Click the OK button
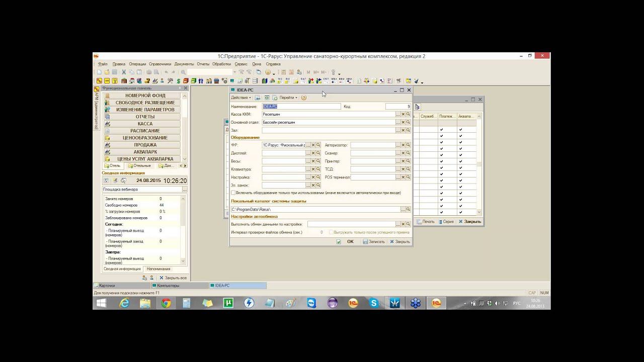Image resolution: width=644 pixels, height=362 pixels. (350, 242)
